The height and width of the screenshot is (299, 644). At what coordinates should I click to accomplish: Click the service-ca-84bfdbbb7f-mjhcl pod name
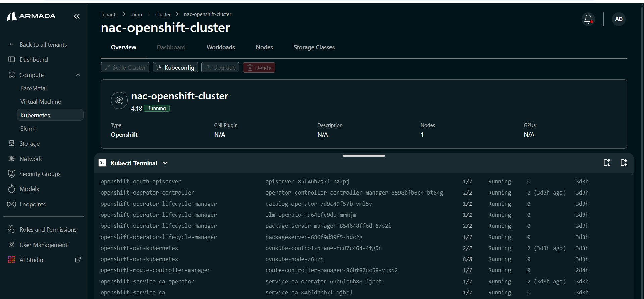coord(309,292)
